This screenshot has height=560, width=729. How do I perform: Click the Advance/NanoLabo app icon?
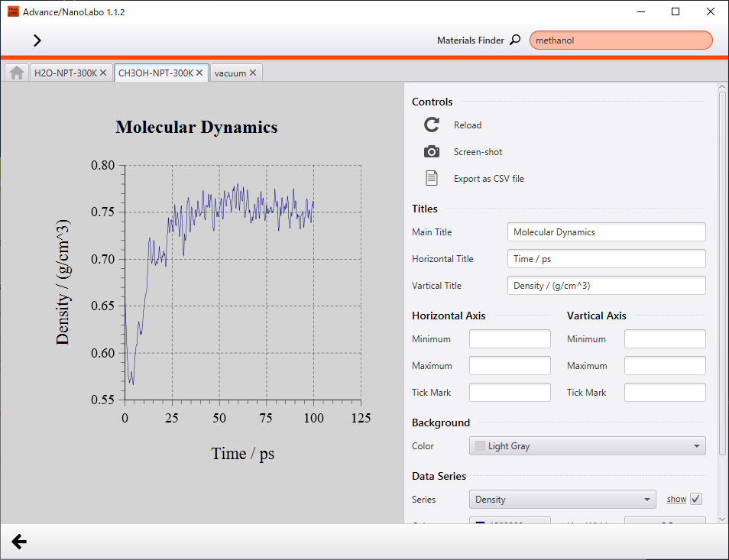(14, 11)
